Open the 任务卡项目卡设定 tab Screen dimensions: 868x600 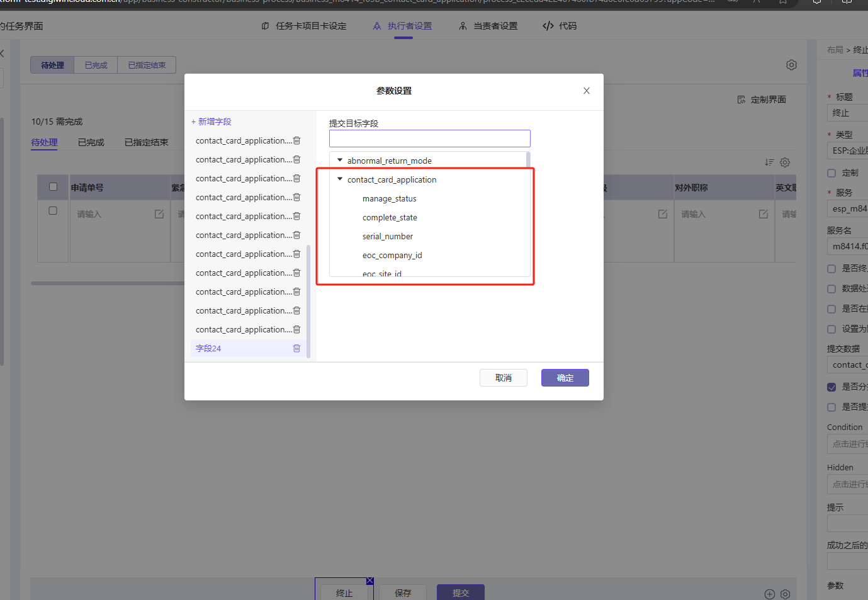point(304,26)
